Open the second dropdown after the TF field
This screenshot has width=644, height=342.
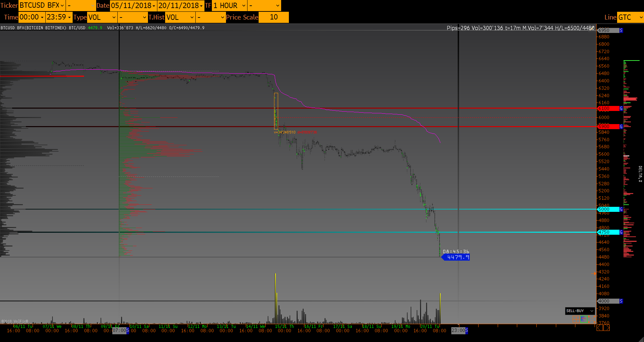(x=264, y=5)
